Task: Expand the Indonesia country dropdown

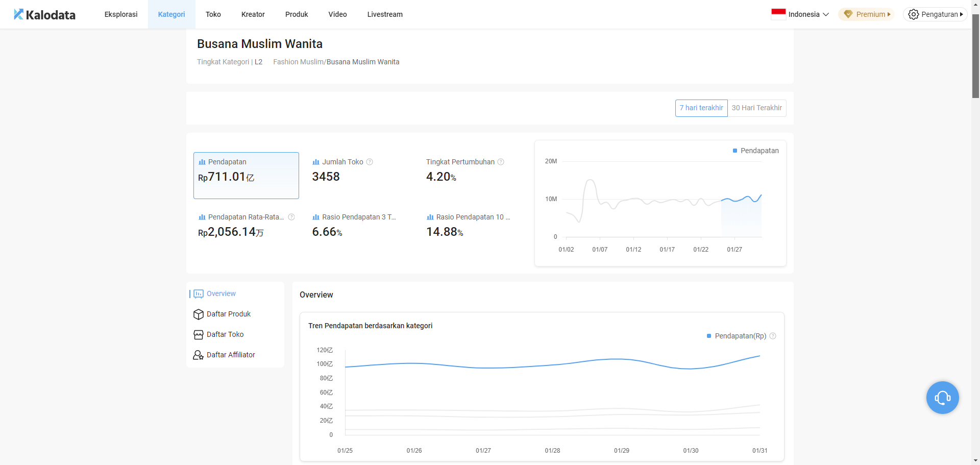Action: (800, 14)
